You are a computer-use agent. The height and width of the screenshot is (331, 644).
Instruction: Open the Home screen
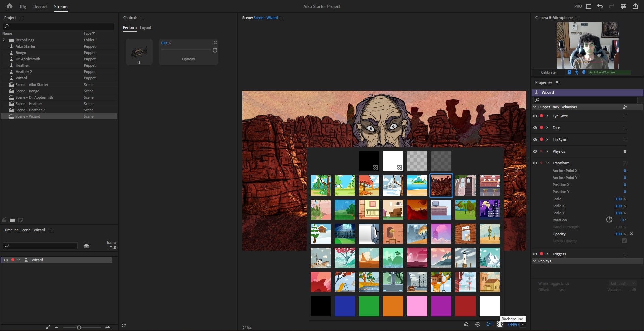(9, 6)
